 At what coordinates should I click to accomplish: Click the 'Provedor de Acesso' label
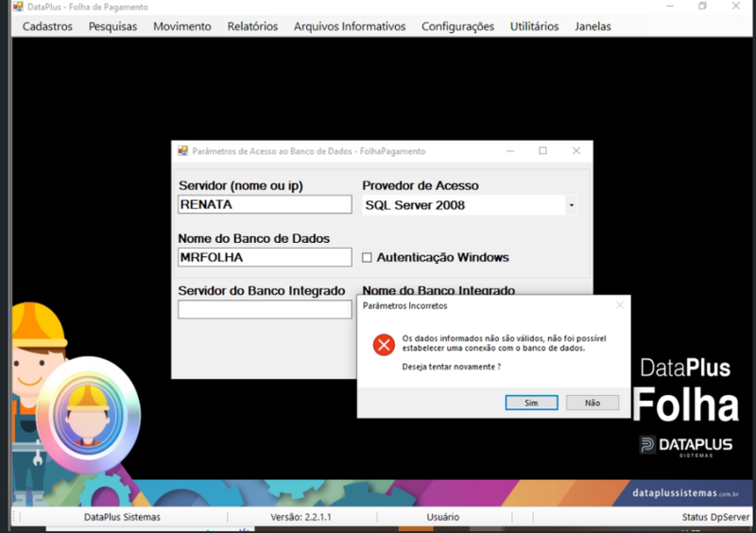(421, 186)
